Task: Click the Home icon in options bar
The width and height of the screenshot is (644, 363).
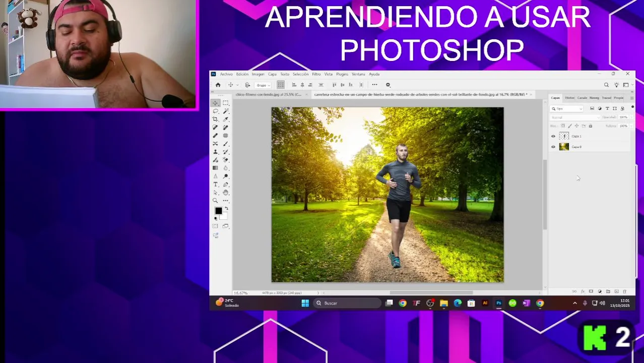Action: coord(218,85)
